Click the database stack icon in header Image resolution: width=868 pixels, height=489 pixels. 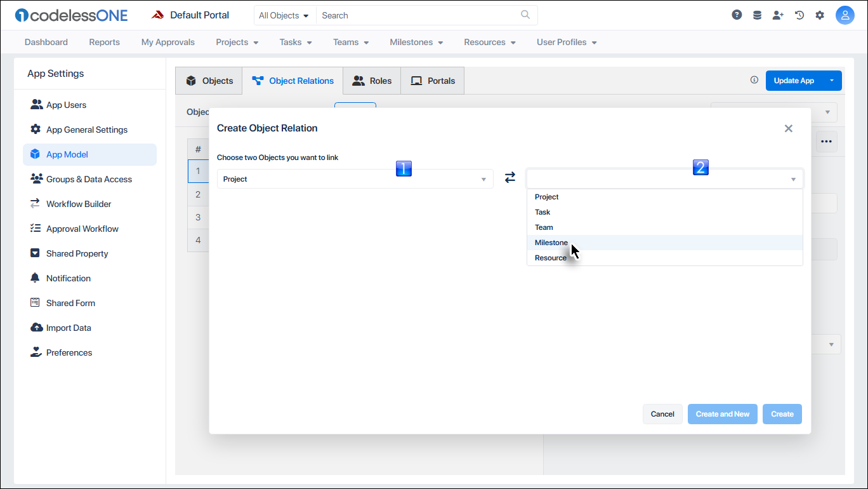pyautogui.click(x=757, y=15)
